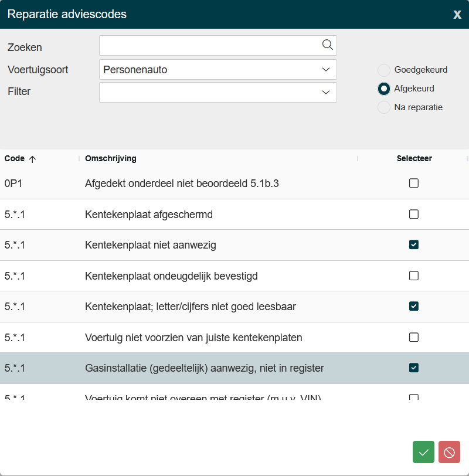Screen dimensions: 469x476
Task: Check the Kentekenplaat afgeschermd checkbox
Action: [x=414, y=214]
